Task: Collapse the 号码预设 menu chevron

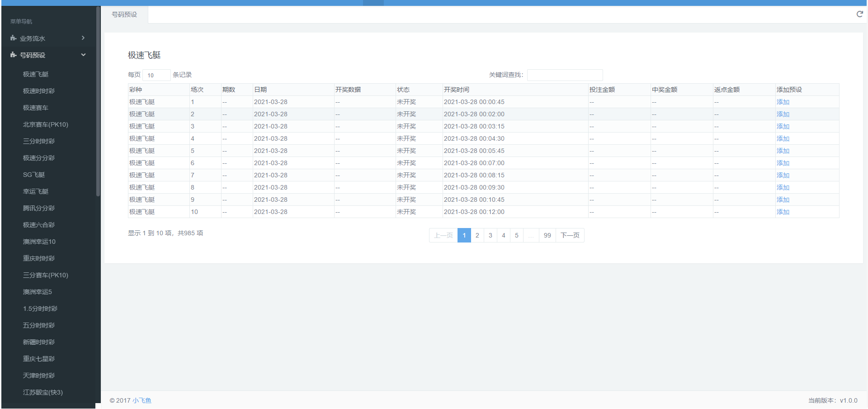Action: (x=83, y=55)
